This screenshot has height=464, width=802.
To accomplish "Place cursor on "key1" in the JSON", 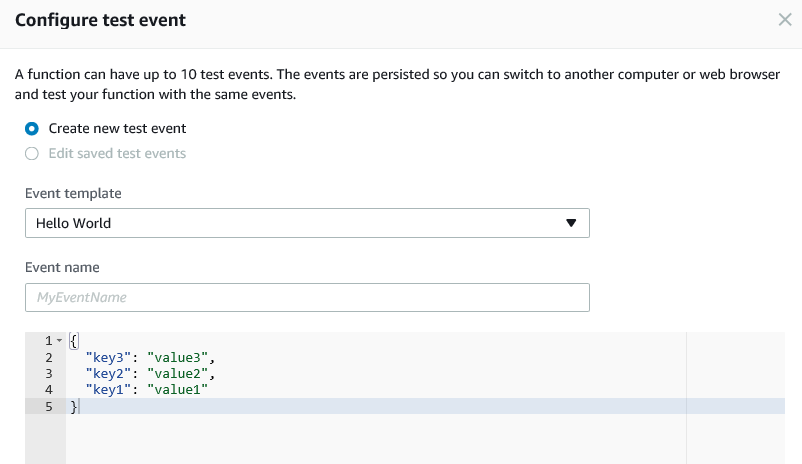I will point(108,389).
